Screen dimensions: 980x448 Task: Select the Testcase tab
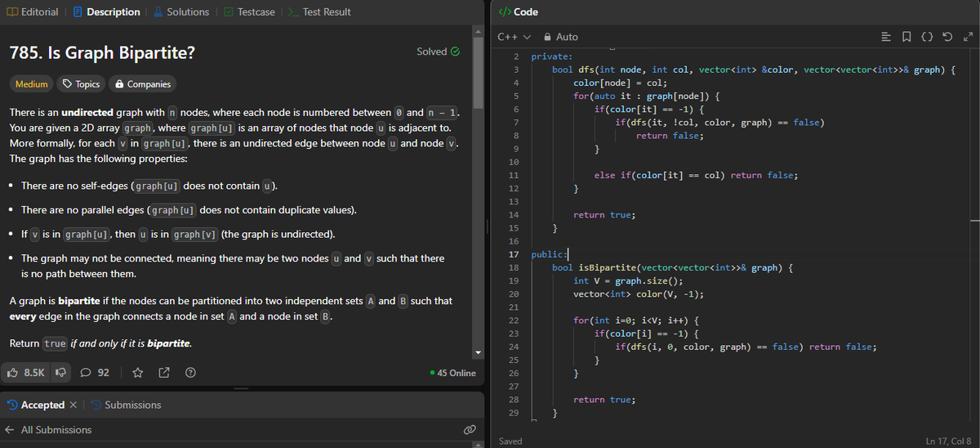pyautogui.click(x=249, y=11)
